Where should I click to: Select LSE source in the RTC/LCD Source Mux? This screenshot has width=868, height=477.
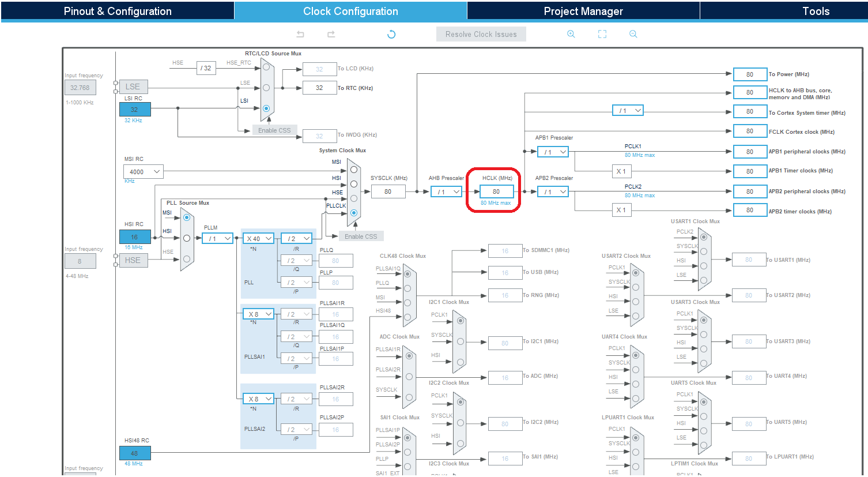[x=266, y=87]
